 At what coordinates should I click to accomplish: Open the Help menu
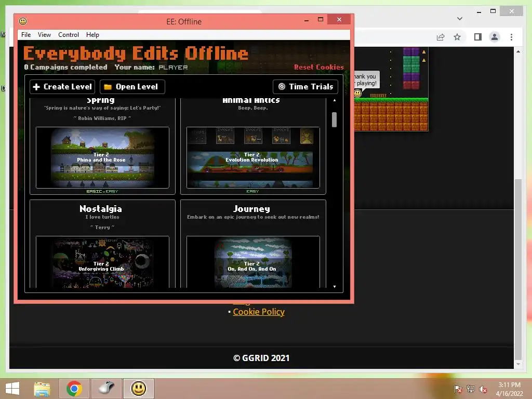pyautogui.click(x=92, y=35)
